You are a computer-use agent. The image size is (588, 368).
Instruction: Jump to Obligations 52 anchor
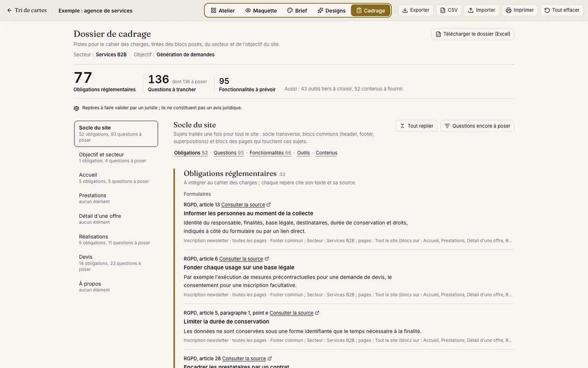pyautogui.click(x=191, y=153)
